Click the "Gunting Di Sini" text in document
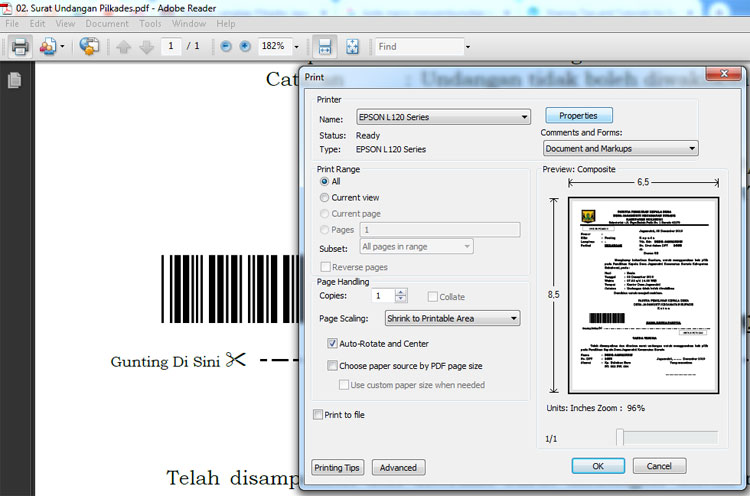Viewport: 750px width, 496px height. (x=165, y=362)
